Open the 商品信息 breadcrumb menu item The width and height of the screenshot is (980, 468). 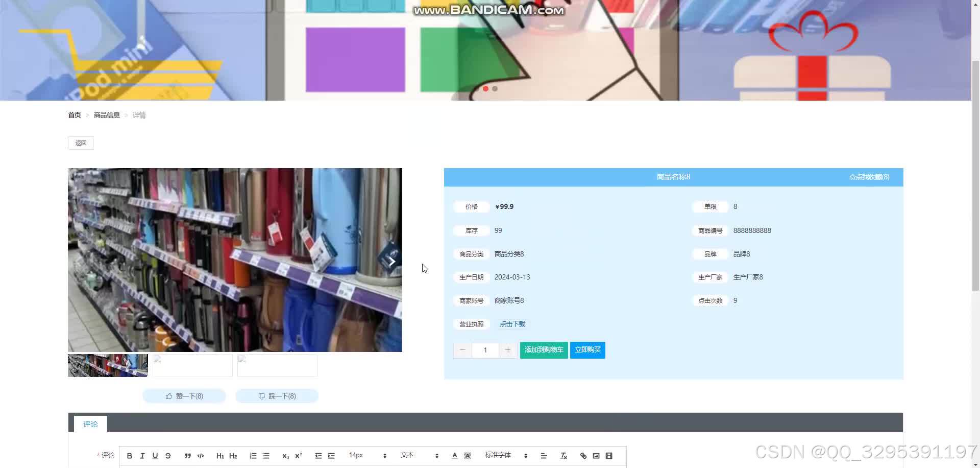pos(107,114)
